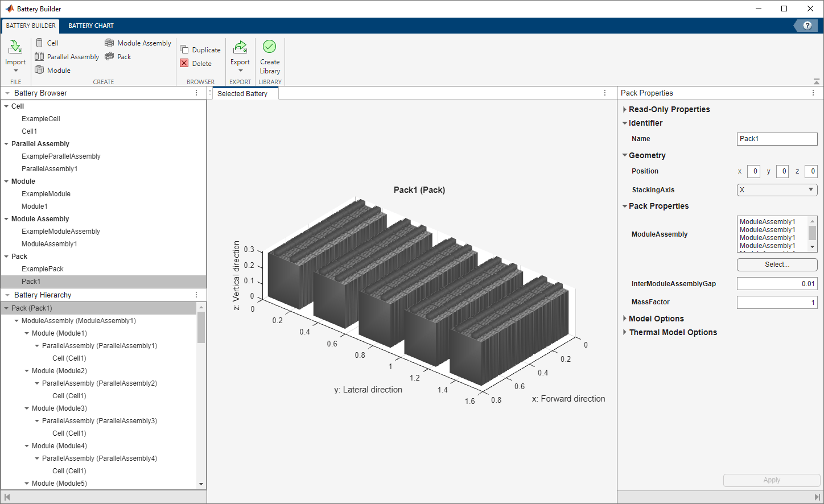Click the Import icon in the toolbar
The image size is (824, 504).
click(x=15, y=48)
